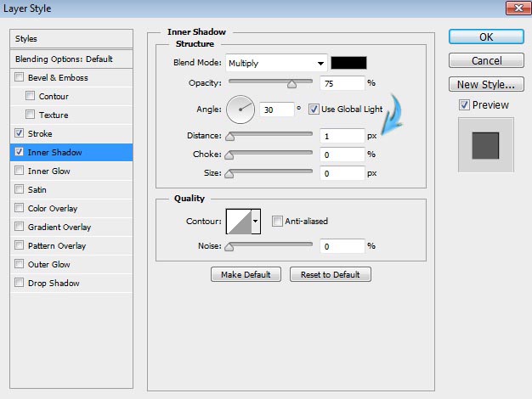Image resolution: width=532 pixels, height=399 pixels.
Task: Open the Blend Mode Multiply dropdown
Action: coord(276,63)
